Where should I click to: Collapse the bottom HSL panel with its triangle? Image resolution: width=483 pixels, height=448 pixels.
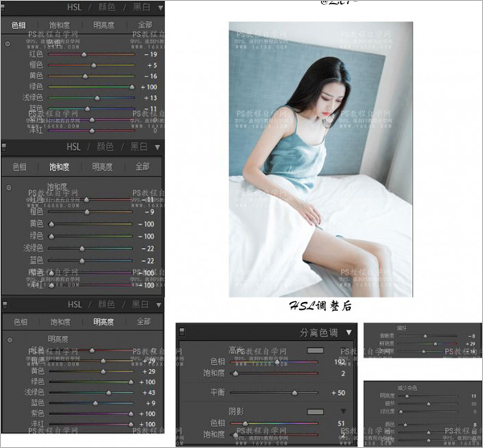point(159,305)
